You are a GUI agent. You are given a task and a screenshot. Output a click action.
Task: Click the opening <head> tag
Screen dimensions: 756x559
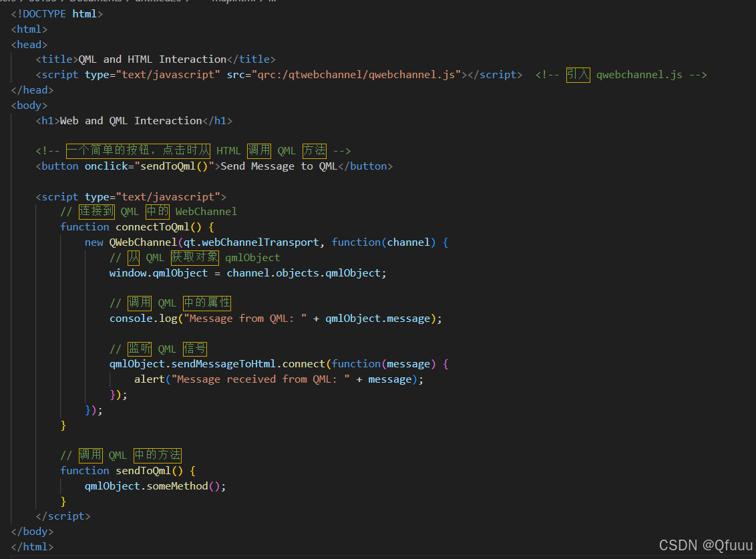[x=29, y=45]
